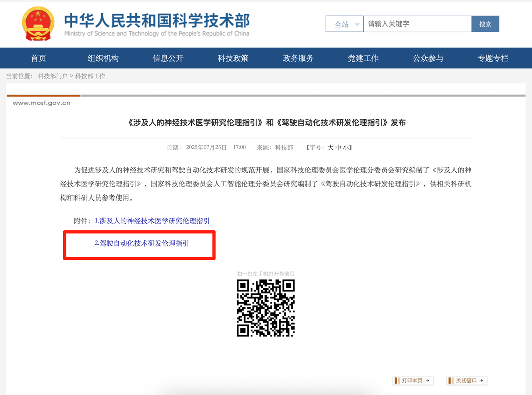This screenshot has width=532, height=395.
Task: Select 小 to shrink the font size
Action: click(346, 147)
